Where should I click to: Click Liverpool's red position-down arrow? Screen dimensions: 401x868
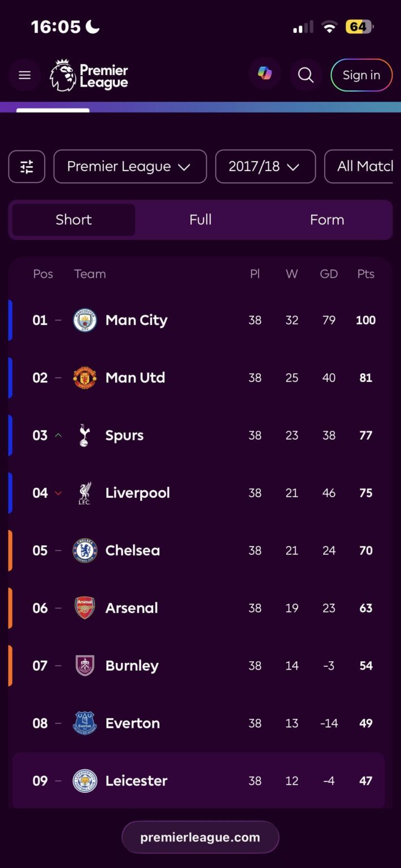(58, 492)
